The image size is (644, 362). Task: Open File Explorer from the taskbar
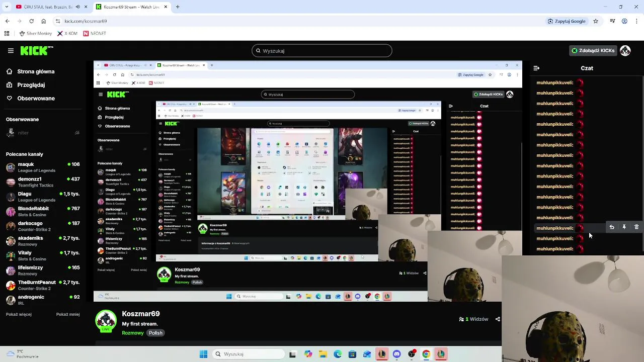coord(323,354)
